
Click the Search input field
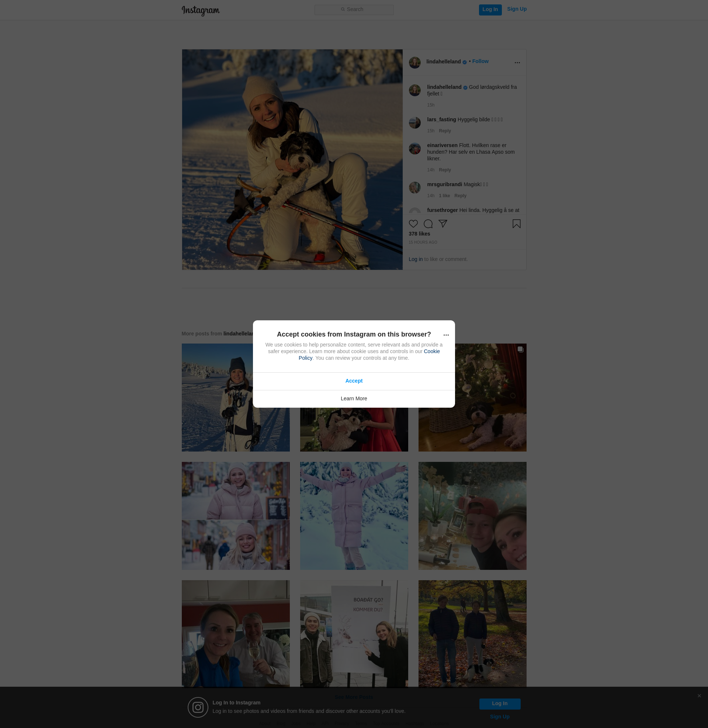pyautogui.click(x=354, y=10)
